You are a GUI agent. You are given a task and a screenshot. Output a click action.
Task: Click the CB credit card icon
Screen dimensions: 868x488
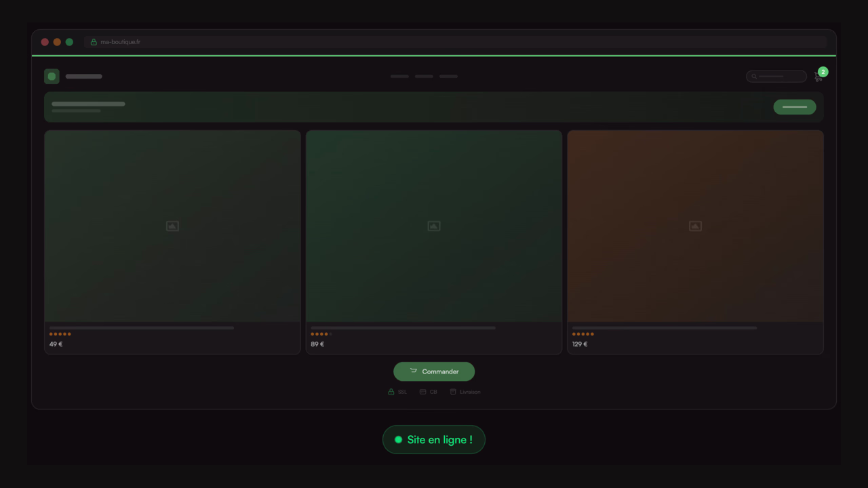422,392
